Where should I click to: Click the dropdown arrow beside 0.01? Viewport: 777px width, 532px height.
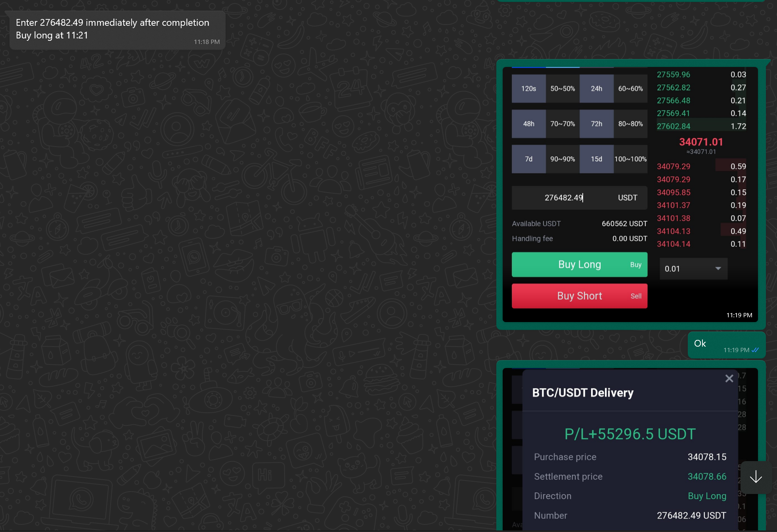pos(718,269)
